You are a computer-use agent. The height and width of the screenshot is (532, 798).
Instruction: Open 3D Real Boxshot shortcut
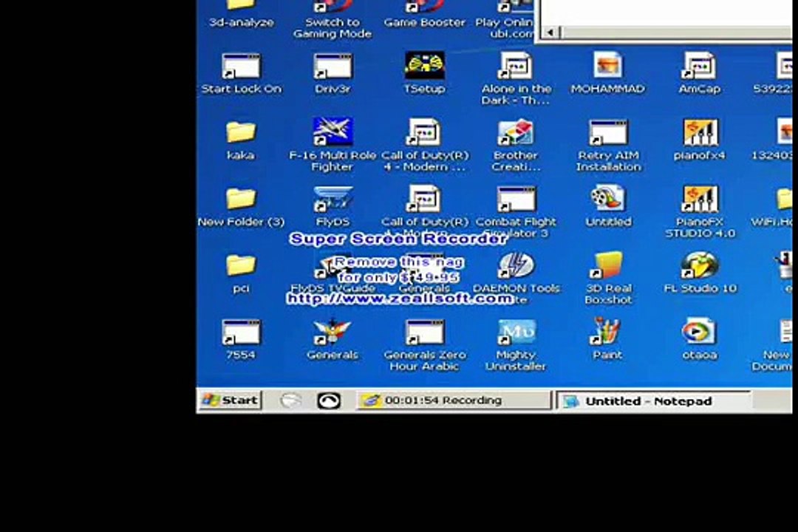[x=607, y=265]
